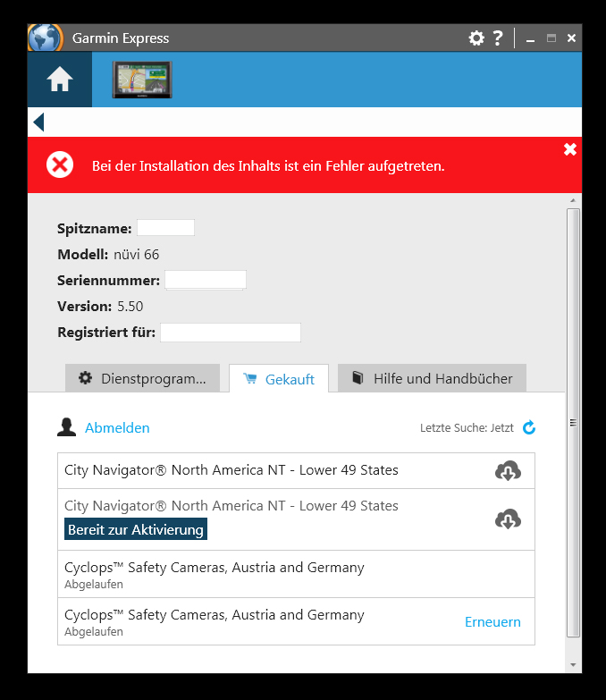Click the version value '5.50'

point(130,307)
